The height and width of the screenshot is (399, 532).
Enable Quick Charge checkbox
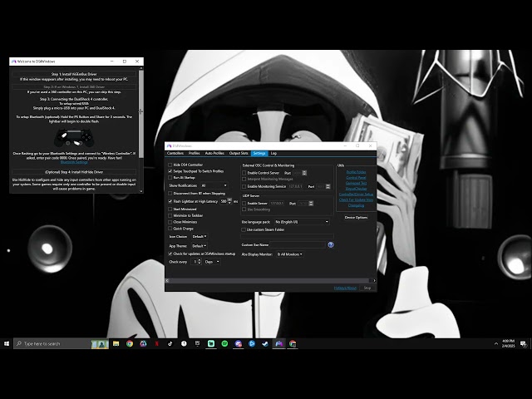(170, 229)
